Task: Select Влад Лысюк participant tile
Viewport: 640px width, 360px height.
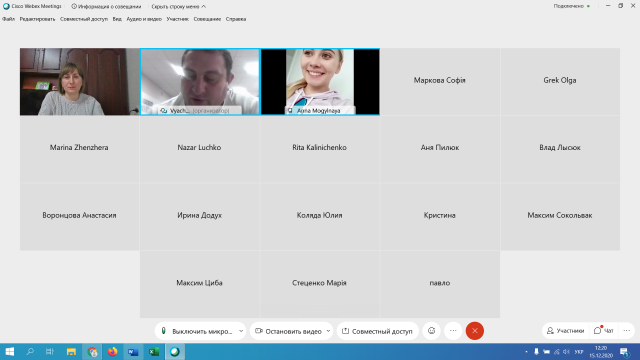Action: pos(560,149)
